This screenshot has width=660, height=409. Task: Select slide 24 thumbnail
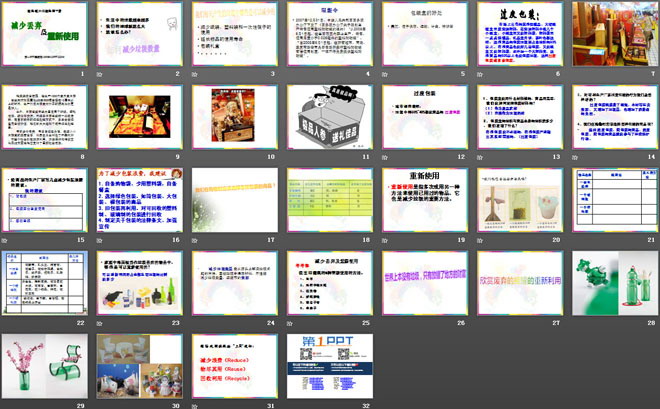(x=235, y=283)
